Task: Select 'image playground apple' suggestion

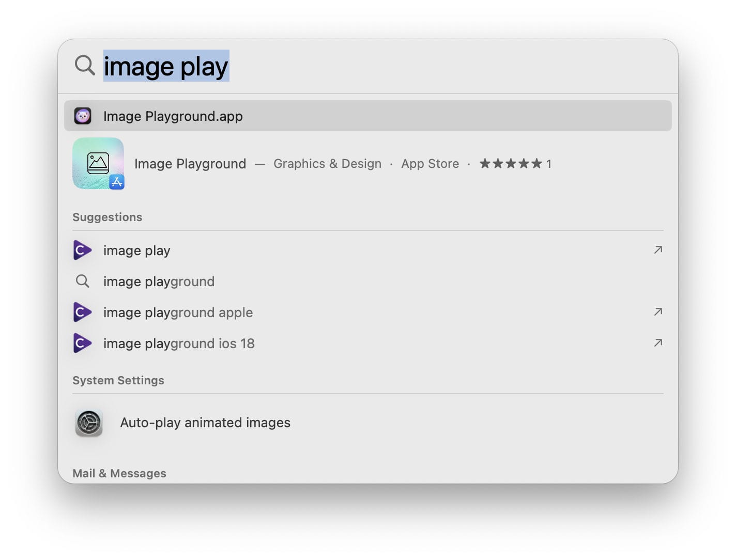Action: pos(367,313)
